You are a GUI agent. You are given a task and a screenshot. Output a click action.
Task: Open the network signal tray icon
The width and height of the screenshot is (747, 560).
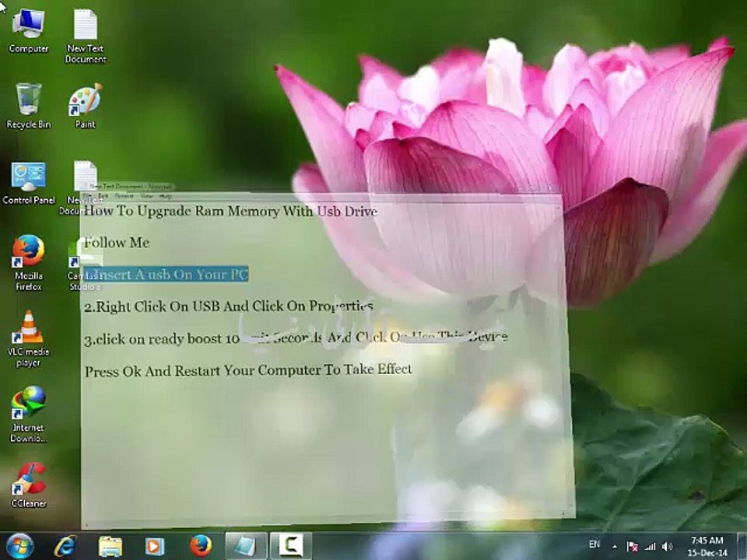pyautogui.click(x=650, y=547)
